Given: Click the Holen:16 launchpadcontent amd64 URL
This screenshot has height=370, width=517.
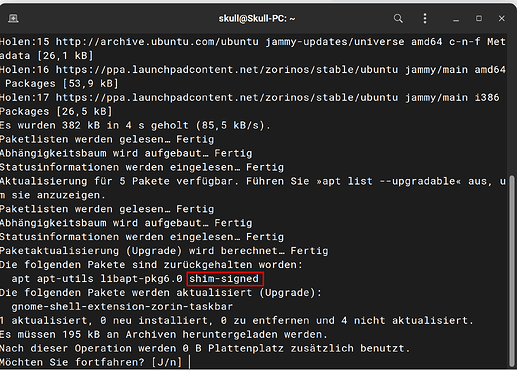Looking at the screenshot, I should coord(227,70).
